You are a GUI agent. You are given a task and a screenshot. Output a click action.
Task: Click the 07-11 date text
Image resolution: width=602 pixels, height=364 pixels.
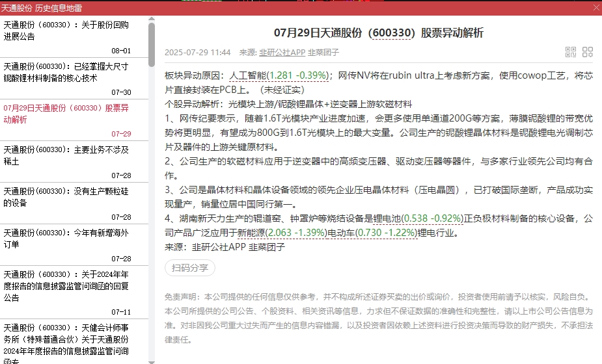pyautogui.click(x=121, y=312)
